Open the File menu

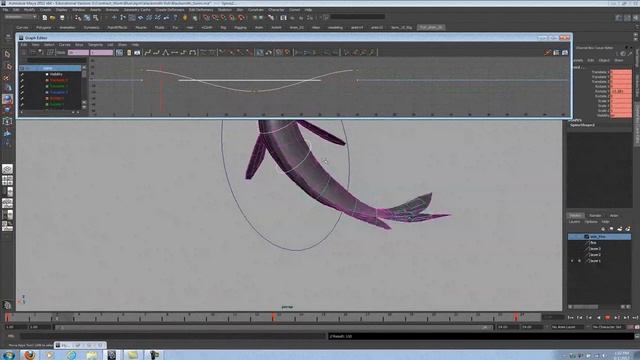point(5,9)
